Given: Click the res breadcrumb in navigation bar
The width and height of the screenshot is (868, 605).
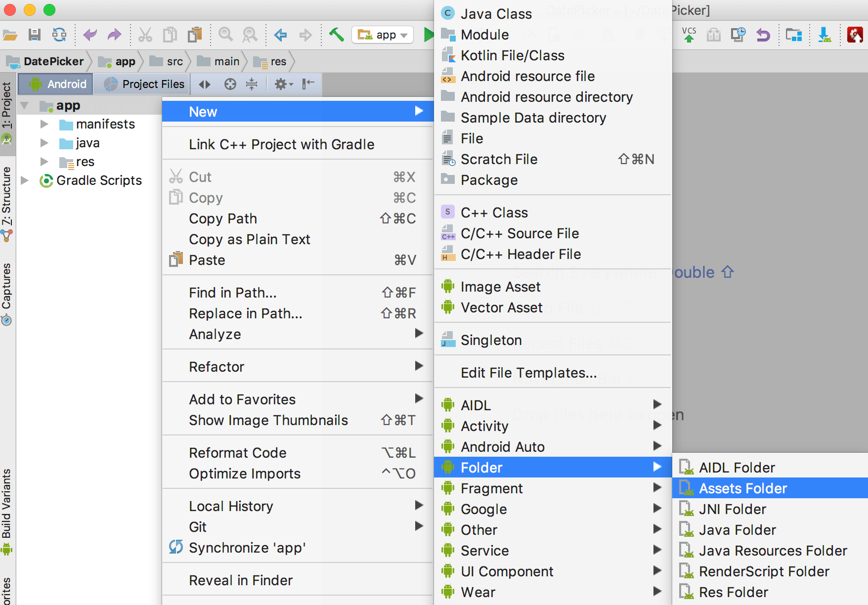Looking at the screenshot, I should [278, 62].
